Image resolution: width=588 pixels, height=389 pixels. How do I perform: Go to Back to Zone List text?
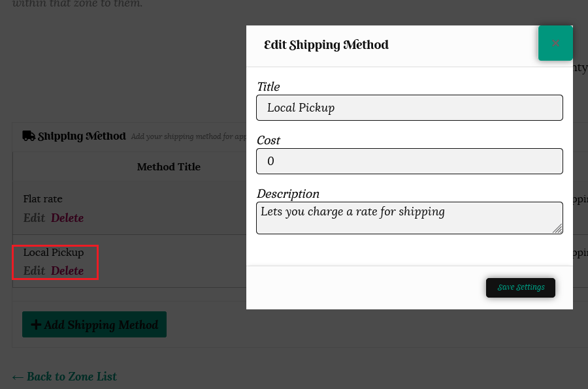click(72, 377)
